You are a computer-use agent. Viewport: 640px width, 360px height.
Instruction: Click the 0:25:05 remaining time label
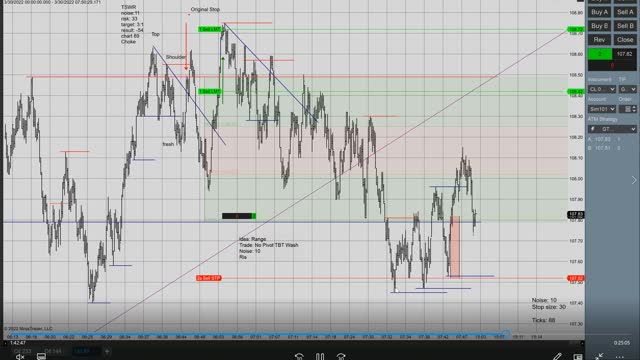tap(622, 343)
